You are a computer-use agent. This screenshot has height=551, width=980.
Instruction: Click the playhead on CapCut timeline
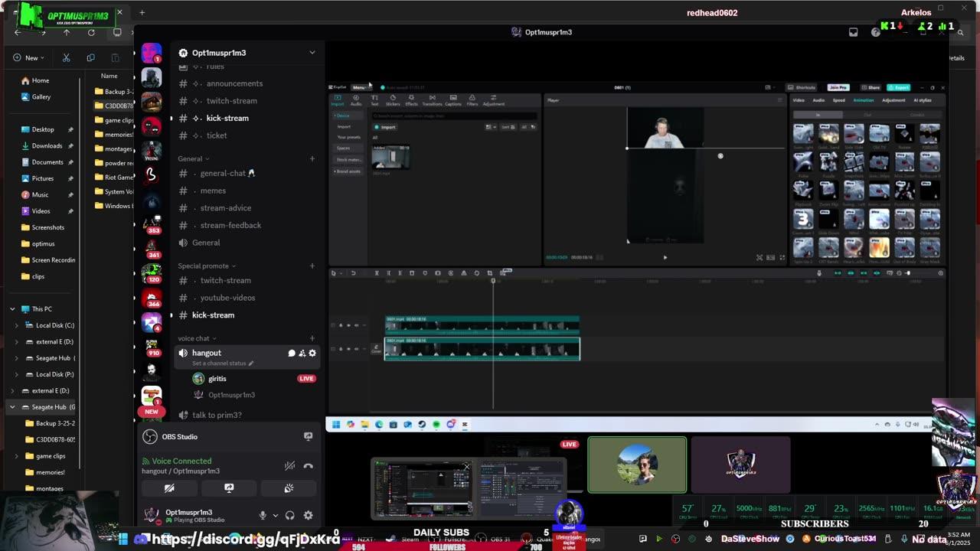[493, 281]
